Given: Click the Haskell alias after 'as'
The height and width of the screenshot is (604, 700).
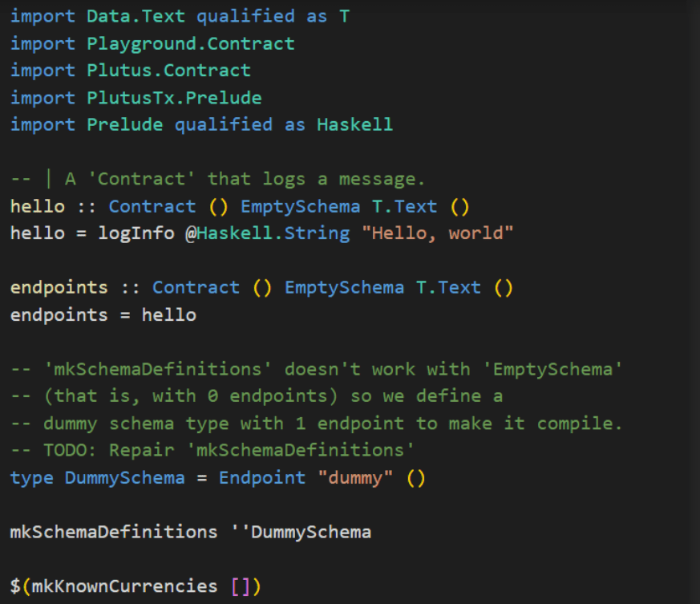Looking at the screenshot, I should coord(354,125).
